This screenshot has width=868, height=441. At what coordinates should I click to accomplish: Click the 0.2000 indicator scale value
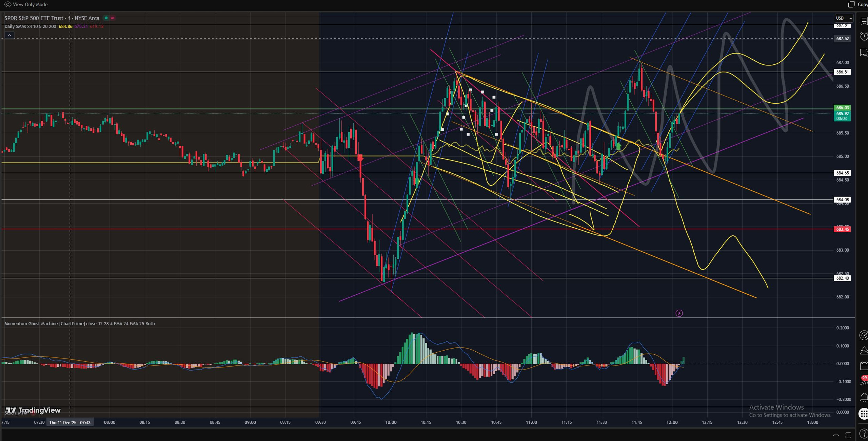(843, 328)
